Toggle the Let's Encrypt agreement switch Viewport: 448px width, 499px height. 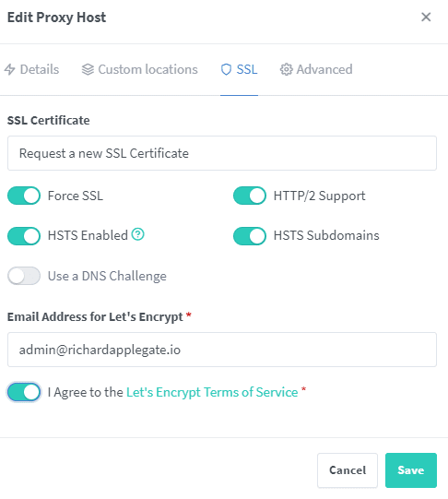click(24, 392)
